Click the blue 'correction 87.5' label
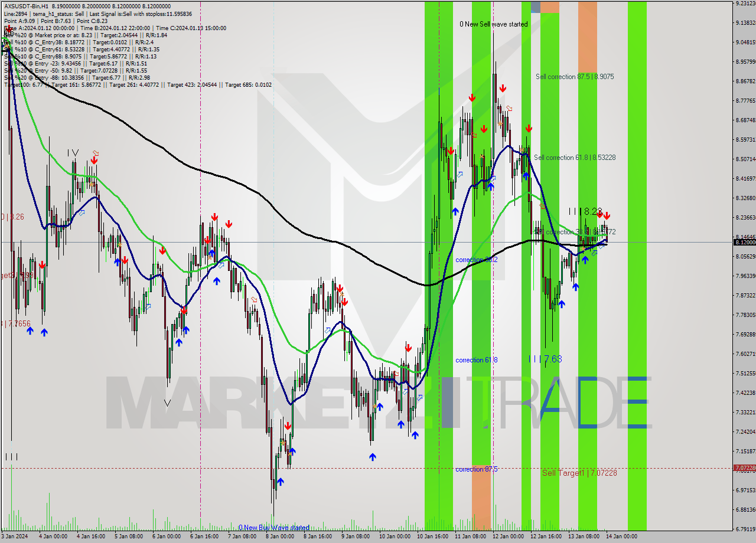 [x=476, y=469]
